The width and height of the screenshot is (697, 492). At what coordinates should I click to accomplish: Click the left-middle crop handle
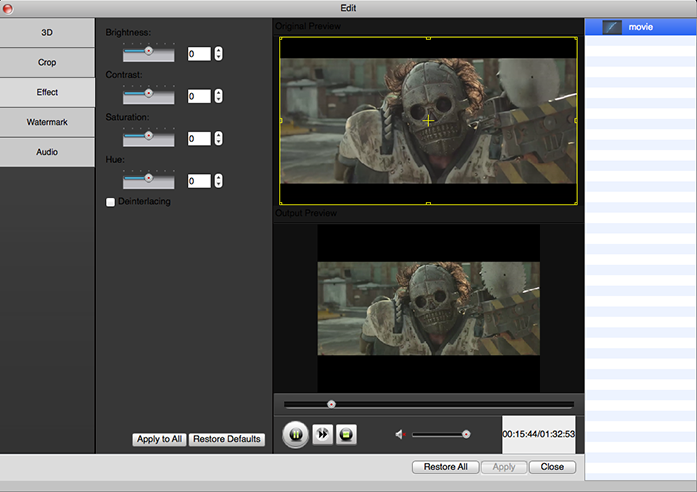coord(280,120)
